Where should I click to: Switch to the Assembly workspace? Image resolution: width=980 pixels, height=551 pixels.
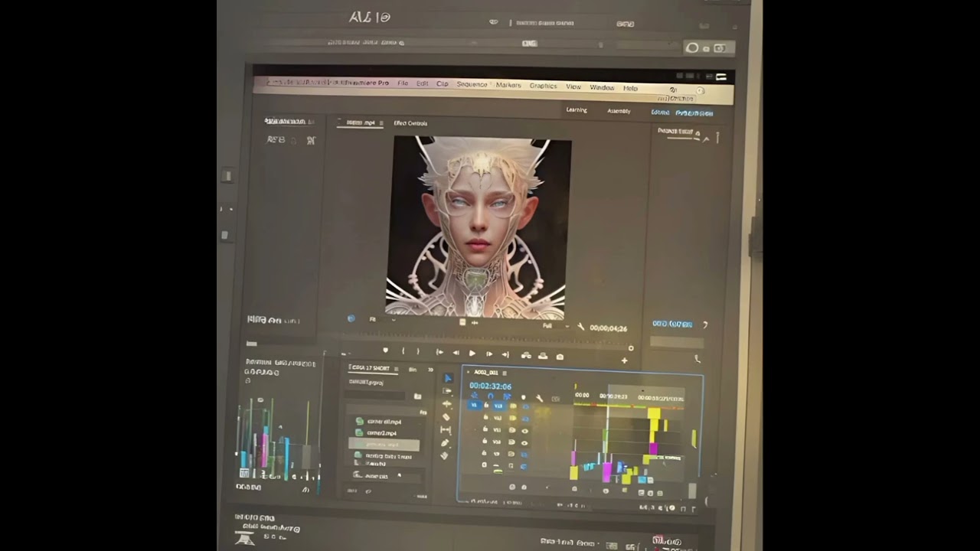click(619, 111)
